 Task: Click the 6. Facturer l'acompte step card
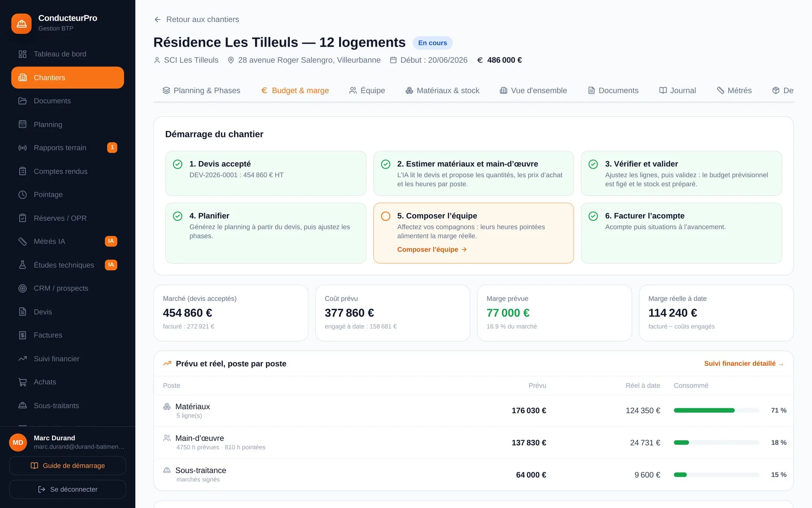pos(681,233)
